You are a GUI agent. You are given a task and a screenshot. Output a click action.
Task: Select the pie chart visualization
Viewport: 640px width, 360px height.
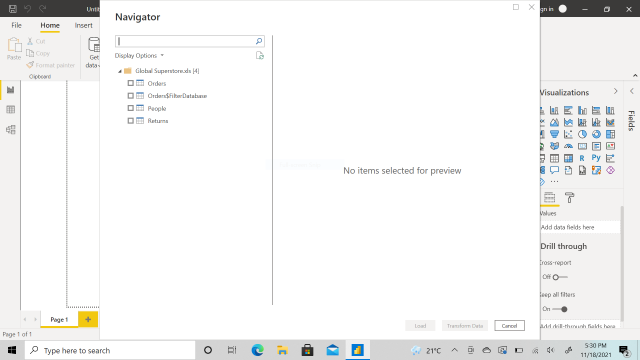click(582, 134)
